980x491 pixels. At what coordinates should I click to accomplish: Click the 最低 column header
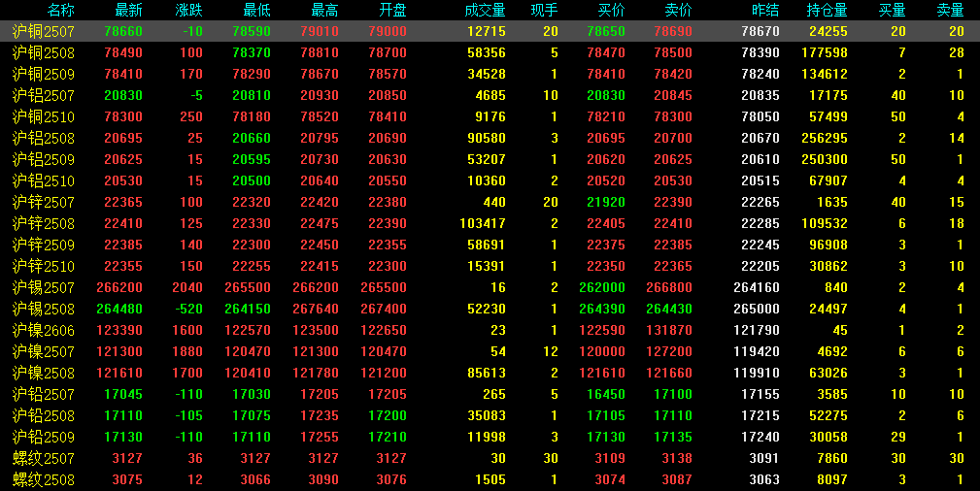256,10
